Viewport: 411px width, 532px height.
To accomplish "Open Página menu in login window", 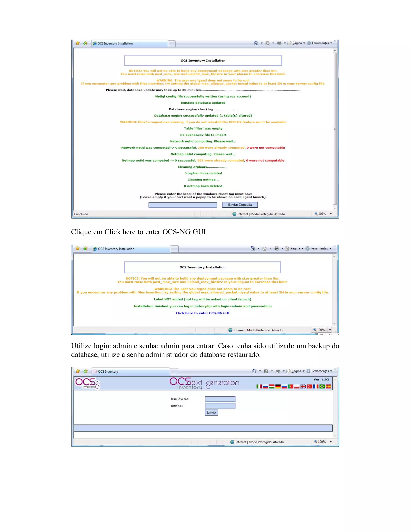I will [296, 371].
